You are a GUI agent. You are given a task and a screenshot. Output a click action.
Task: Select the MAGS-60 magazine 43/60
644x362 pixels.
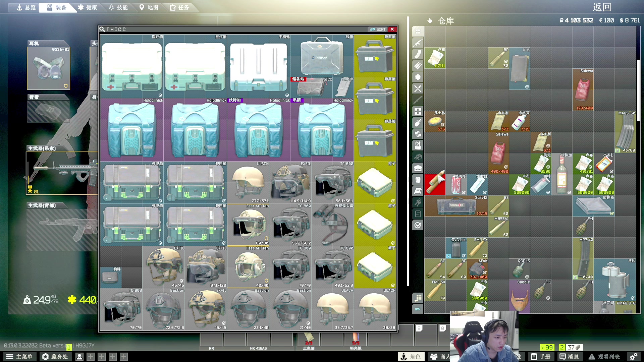pyautogui.click(x=625, y=132)
